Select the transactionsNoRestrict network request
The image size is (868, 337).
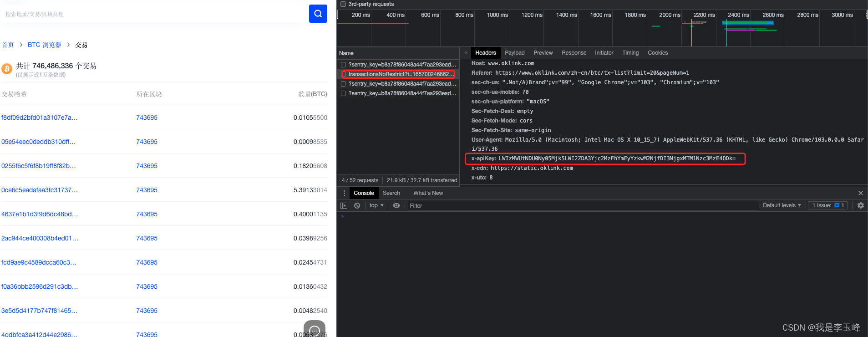coord(398,74)
